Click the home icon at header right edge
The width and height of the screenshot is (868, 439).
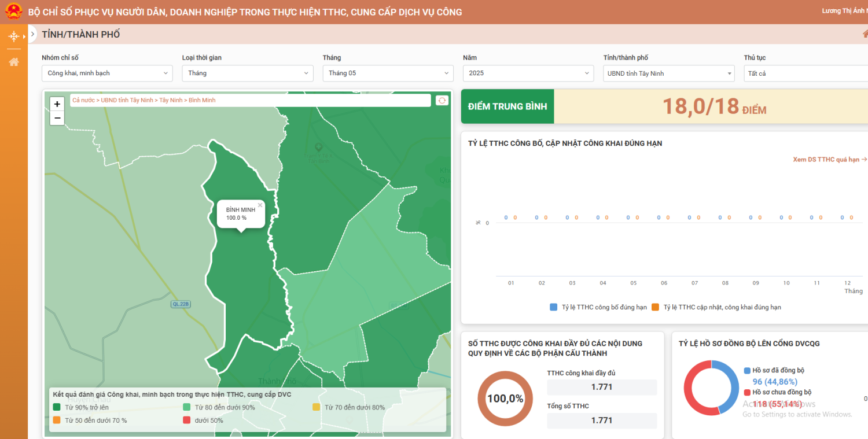(x=865, y=34)
